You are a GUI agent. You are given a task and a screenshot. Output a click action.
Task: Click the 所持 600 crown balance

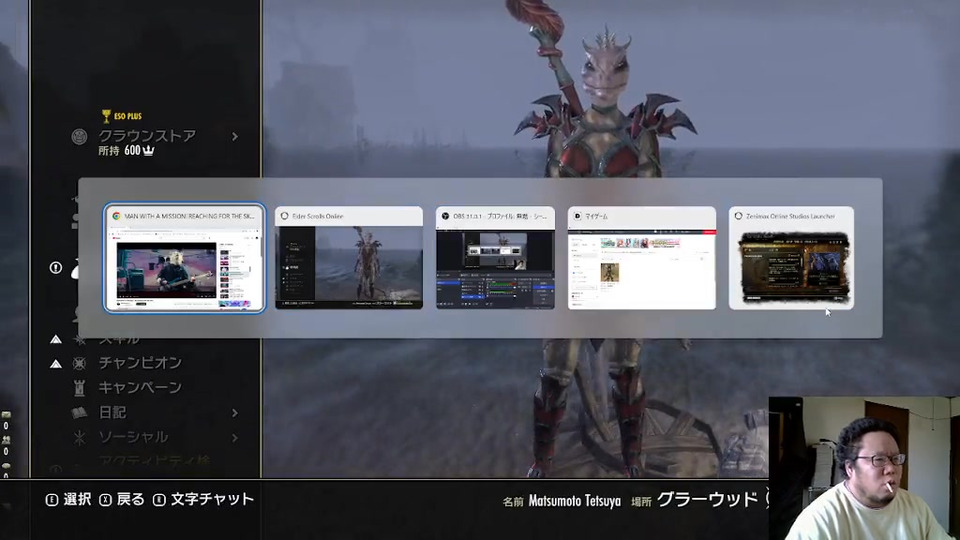point(126,151)
